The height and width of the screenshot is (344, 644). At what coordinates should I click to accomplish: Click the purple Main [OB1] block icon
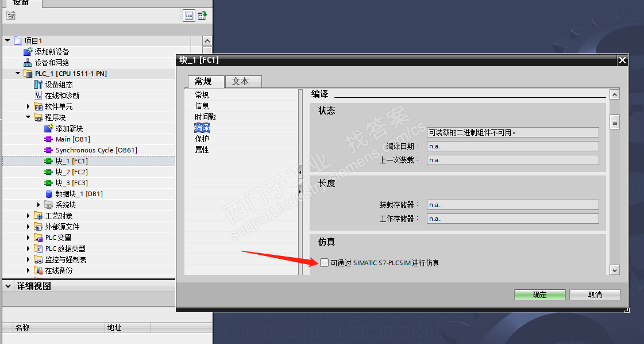point(48,139)
